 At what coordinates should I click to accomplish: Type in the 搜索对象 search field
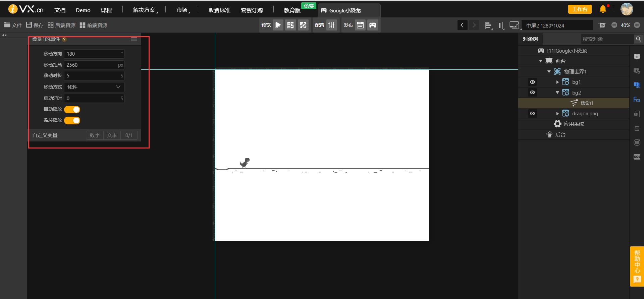pos(607,39)
